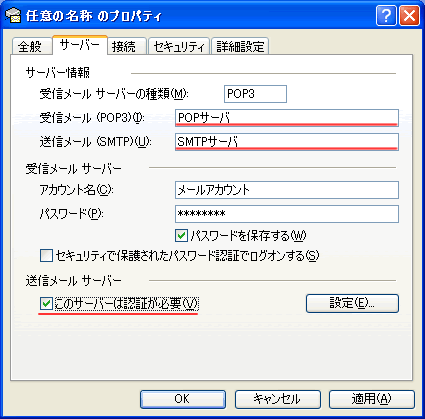Click the server type POP3 box
This screenshot has width=425, height=419.
[255, 94]
